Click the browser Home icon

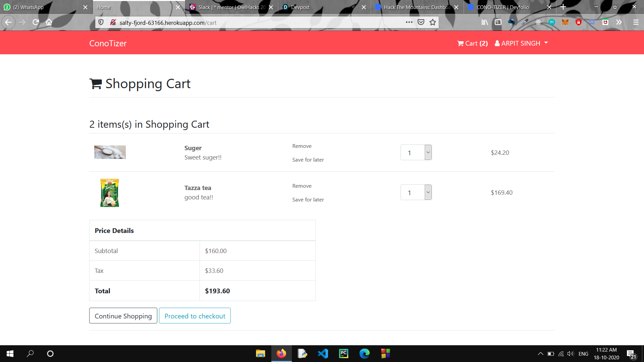click(49, 22)
